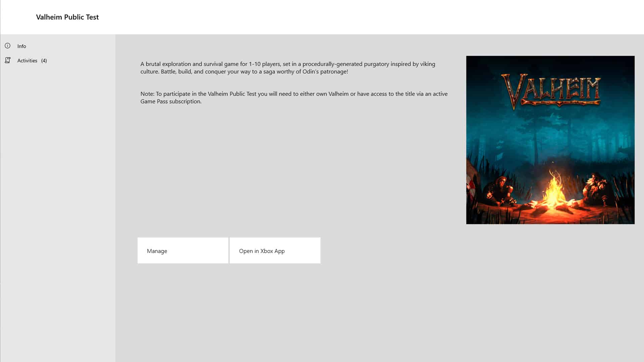Click the Info circle icon in sidebar
Viewport: 644px width, 362px height.
(x=7, y=46)
